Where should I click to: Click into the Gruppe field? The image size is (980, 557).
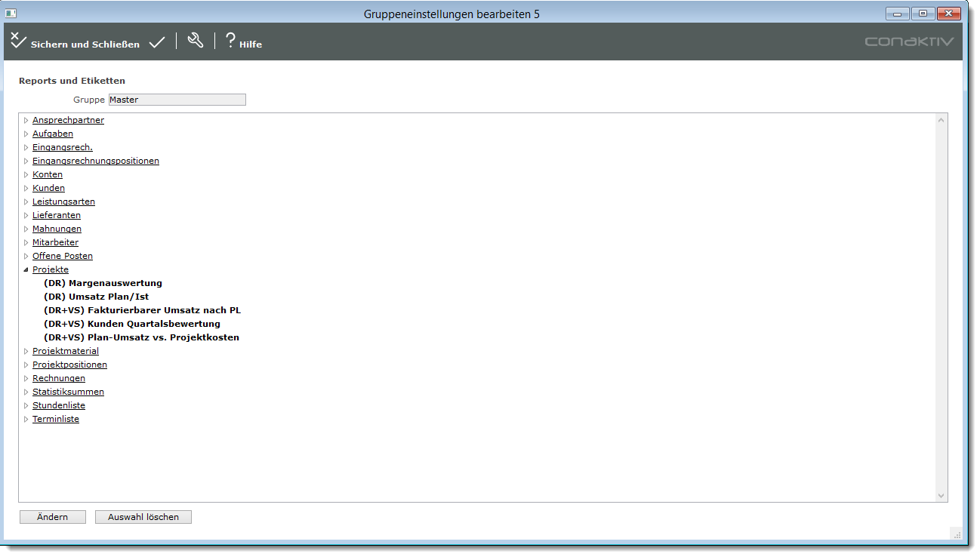[177, 100]
